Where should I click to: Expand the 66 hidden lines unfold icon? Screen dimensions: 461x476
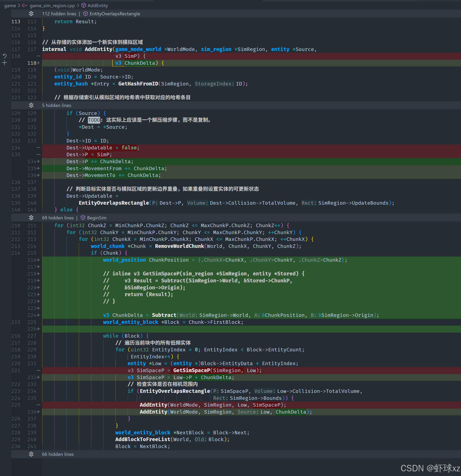tap(31, 454)
